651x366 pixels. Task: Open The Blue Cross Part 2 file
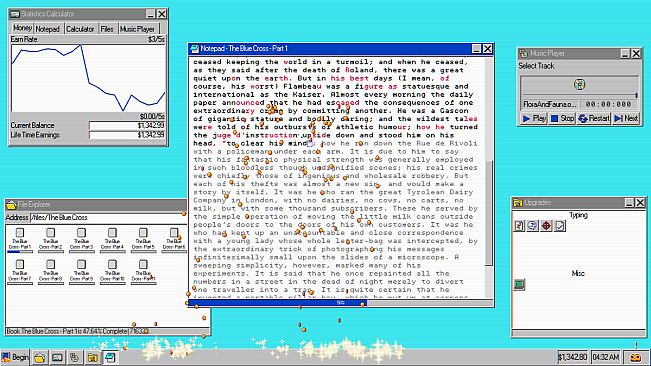pyautogui.click(x=51, y=239)
